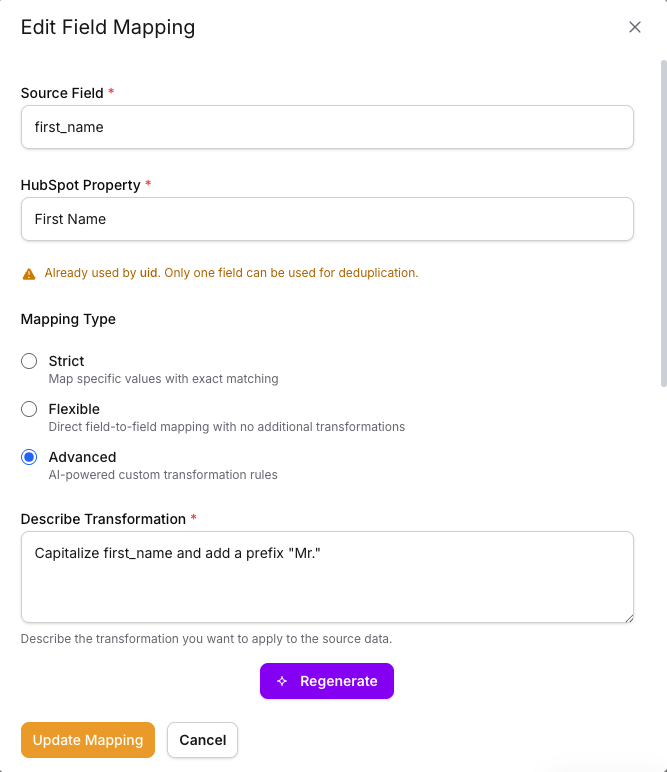Click the "Describe Transformation" field label
Viewport: 667px width, 772px height.
103,519
